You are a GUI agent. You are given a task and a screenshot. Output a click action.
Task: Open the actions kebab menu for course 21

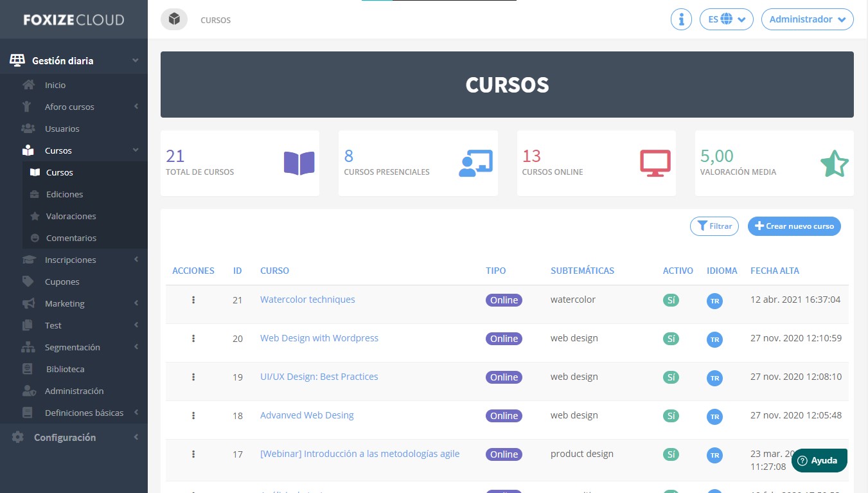click(193, 300)
